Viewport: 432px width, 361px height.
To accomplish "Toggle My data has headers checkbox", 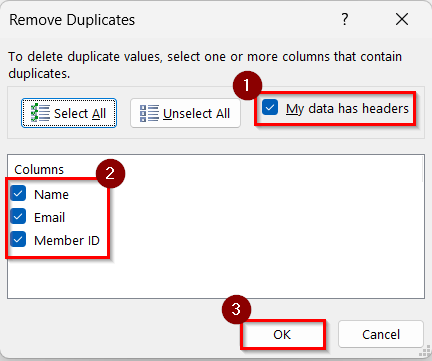I will click(x=270, y=108).
